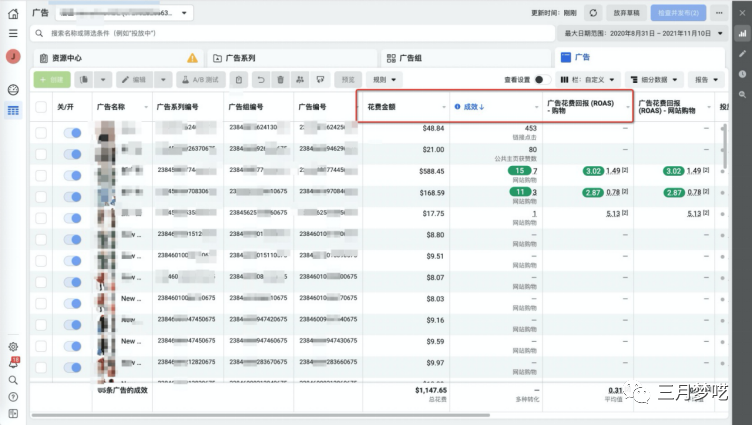
Task: Toggle the first ad's on/off switch
Action: click(x=72, y=131)
